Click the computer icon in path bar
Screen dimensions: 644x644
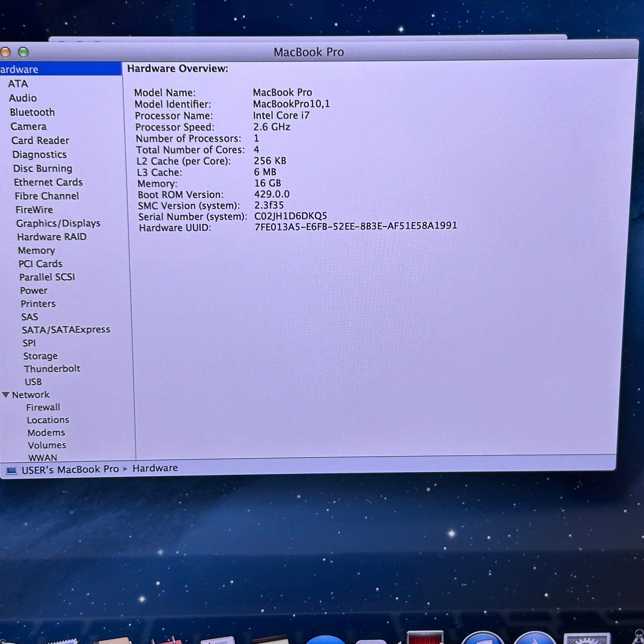click(12, 471)
